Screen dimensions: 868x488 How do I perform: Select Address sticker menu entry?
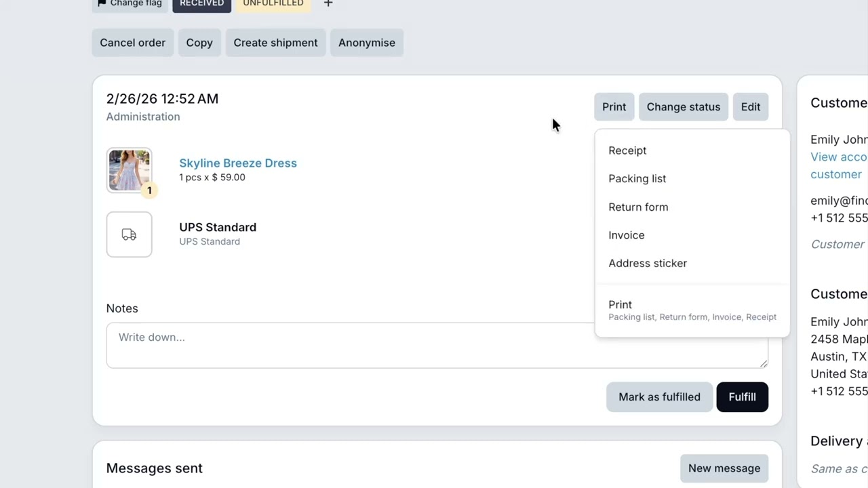[692, 264]
